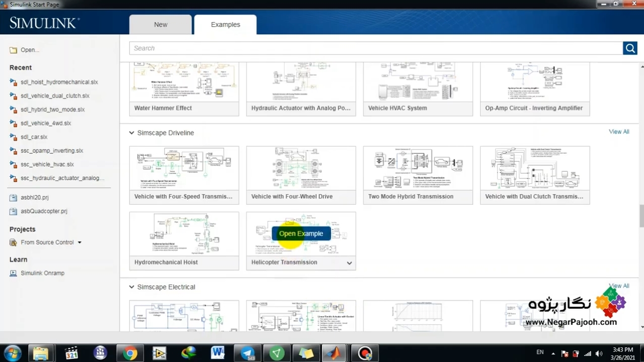Screen dimensions: 644x362
Task: Expand Helicopter Transmission details chevron
Action: (x=349, y=263)
